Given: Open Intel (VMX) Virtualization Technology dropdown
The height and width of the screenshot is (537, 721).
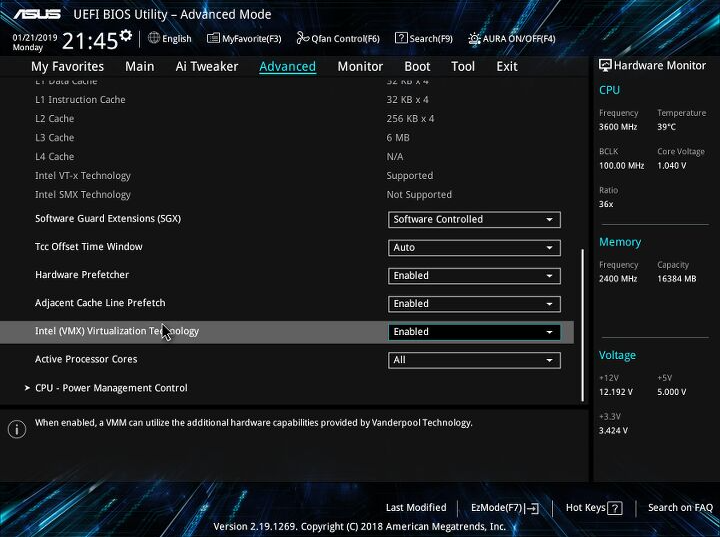Looking at the screenshot, I should click(474, 331).
